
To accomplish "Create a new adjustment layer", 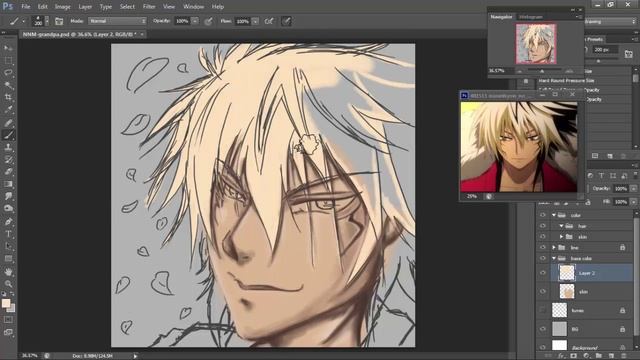I will 586,356.
